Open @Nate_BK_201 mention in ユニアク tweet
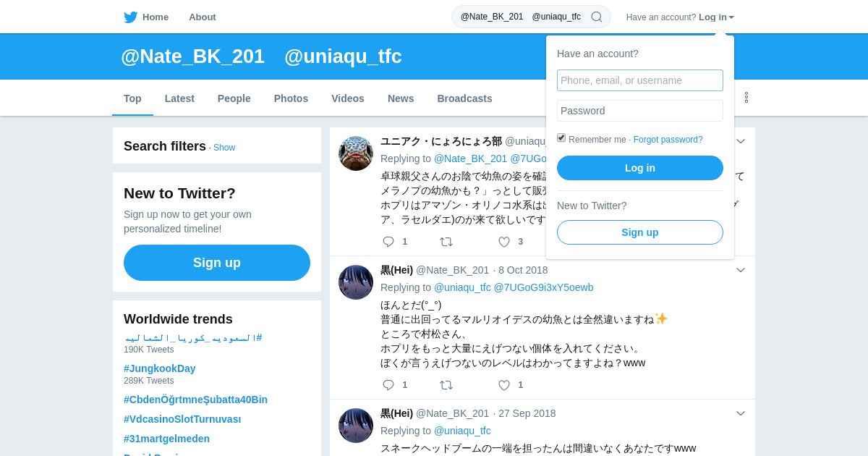868x456 pixels. tap(470, 159)
